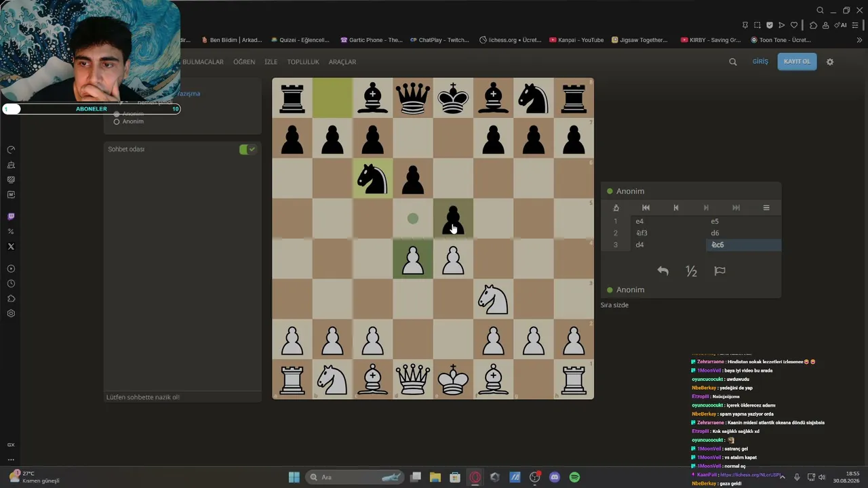Select move d6 in the move list

(x=744, y=233)
